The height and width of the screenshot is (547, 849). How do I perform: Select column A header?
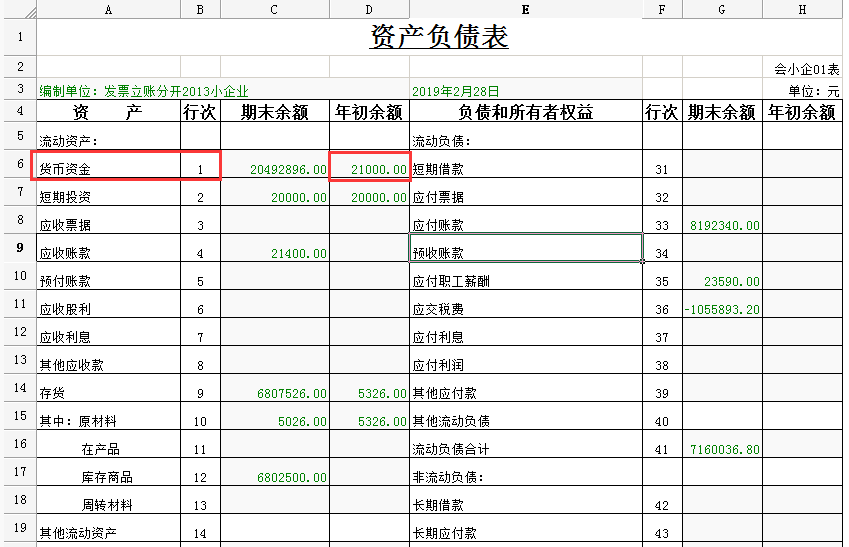(x=108, y=9)
